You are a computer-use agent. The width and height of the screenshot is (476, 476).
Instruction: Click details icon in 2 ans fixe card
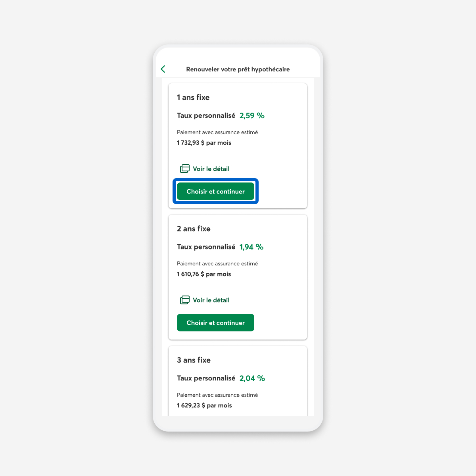[x=185, y=300]
